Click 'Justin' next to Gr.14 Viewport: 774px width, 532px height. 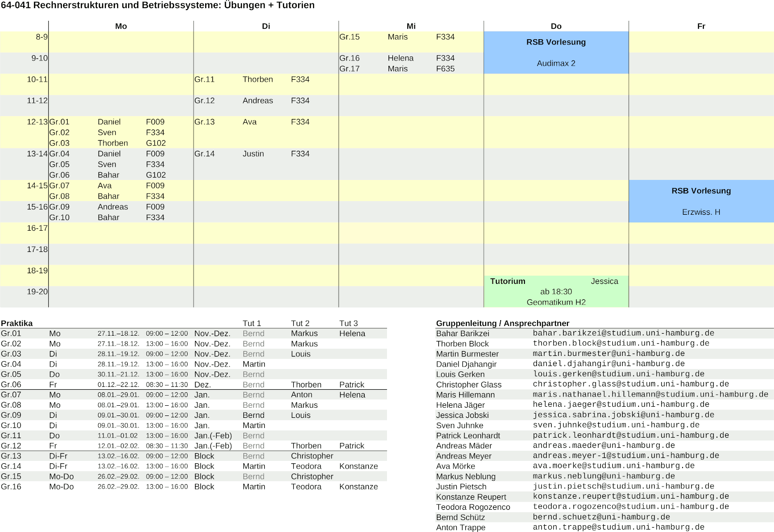(253, 154)
